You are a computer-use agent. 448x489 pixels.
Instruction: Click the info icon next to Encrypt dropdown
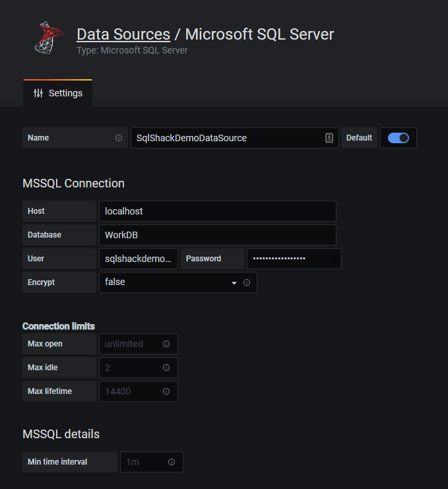[x=247, y=282]
